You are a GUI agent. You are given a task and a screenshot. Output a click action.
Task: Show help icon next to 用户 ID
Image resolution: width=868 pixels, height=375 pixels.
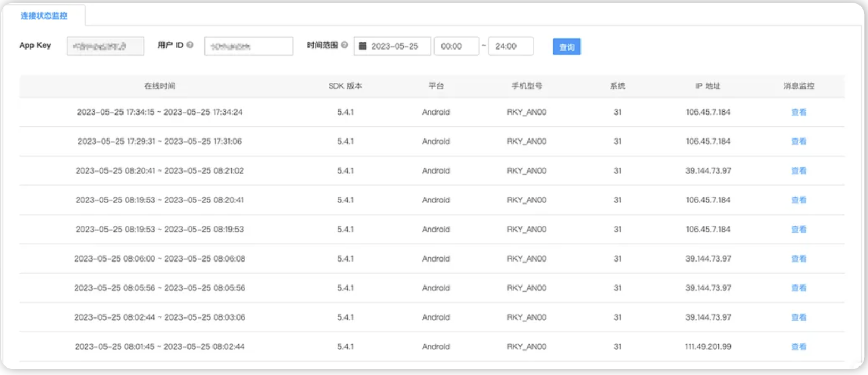190,45
